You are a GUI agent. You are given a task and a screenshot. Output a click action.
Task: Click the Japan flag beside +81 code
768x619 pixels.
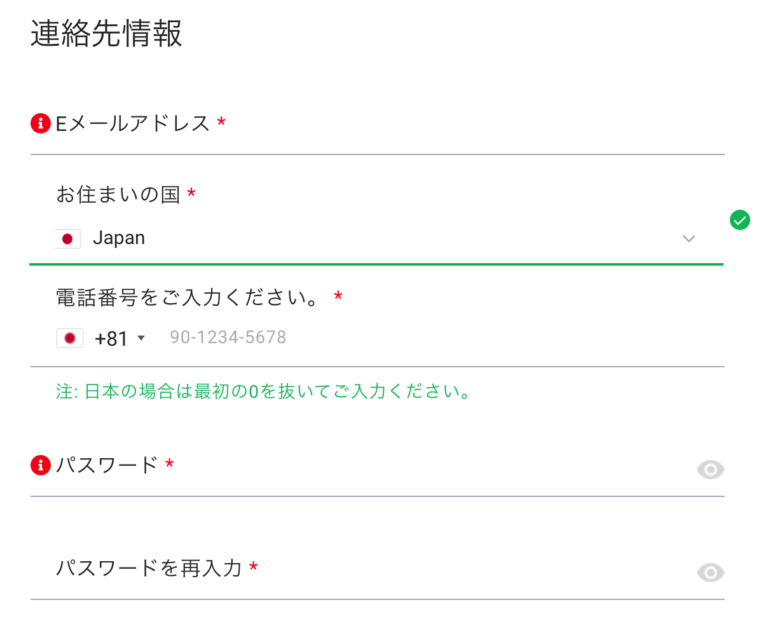(69, 338)
